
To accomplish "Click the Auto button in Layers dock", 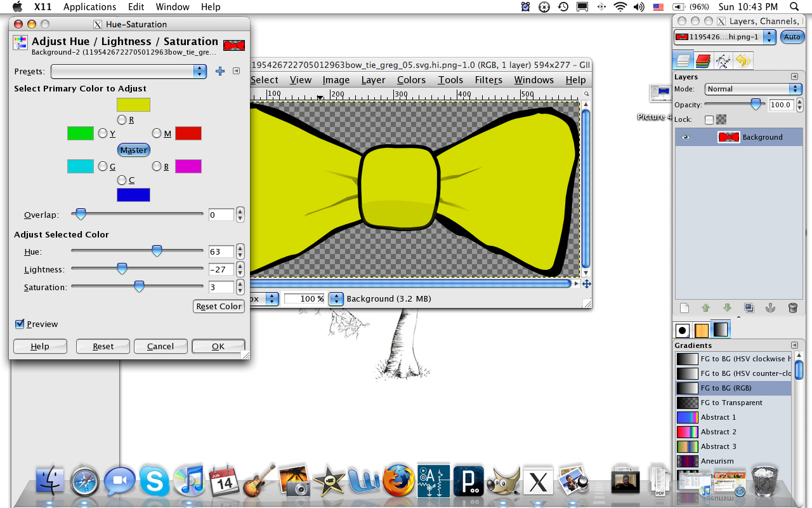I will click(x=792, y=37).
